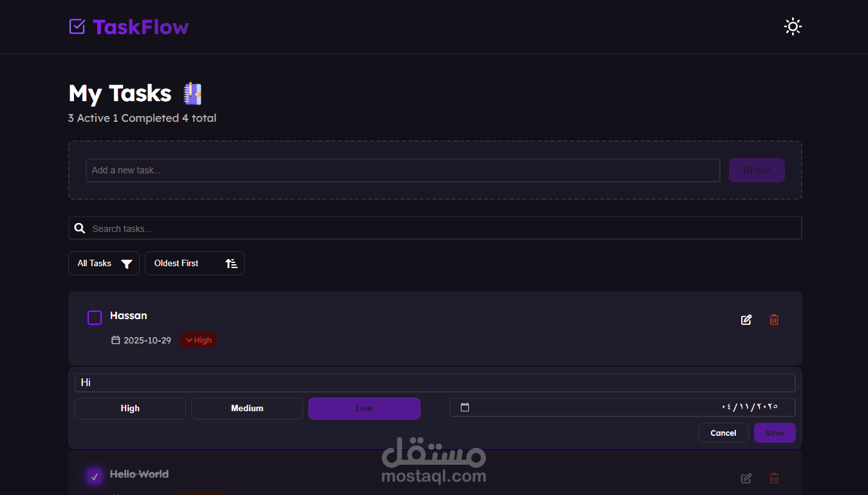Edit the Hassan task using pencil icon
Image resolution: width=868 pixels, height=495 pixels.
[x=746, y=320]
